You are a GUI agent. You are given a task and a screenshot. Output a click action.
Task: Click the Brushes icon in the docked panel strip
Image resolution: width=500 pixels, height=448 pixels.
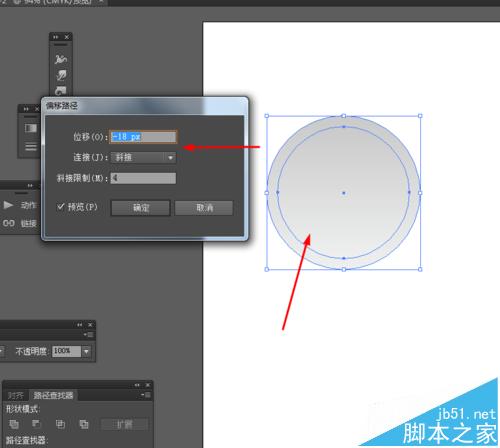point(61,59)
